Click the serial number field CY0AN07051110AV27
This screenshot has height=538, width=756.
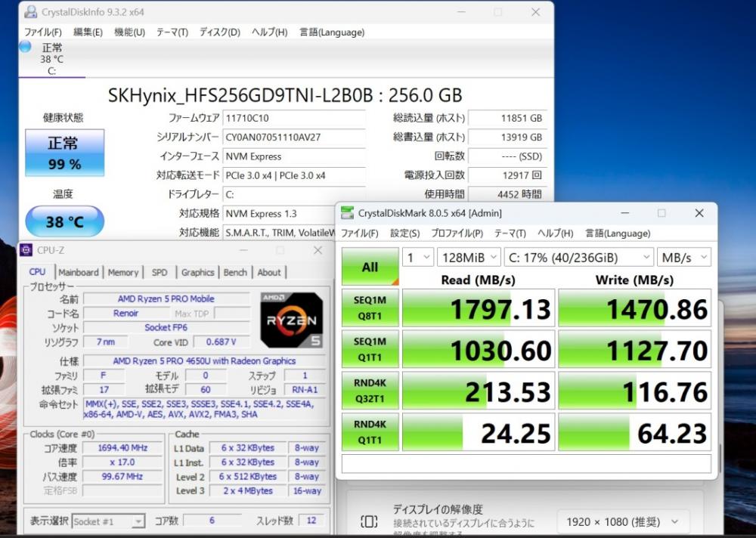click(x=294, y=138)
